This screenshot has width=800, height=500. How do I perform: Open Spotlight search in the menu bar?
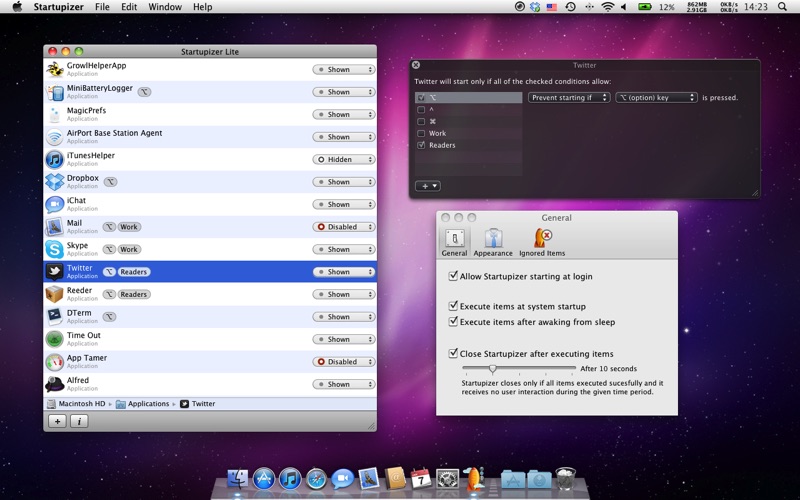(x=782, y=7)
